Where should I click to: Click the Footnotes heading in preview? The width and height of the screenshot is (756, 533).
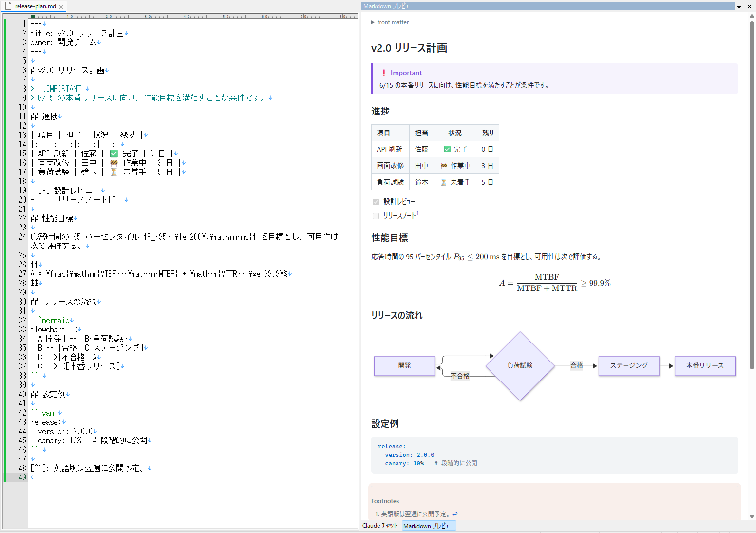point(385,501)
